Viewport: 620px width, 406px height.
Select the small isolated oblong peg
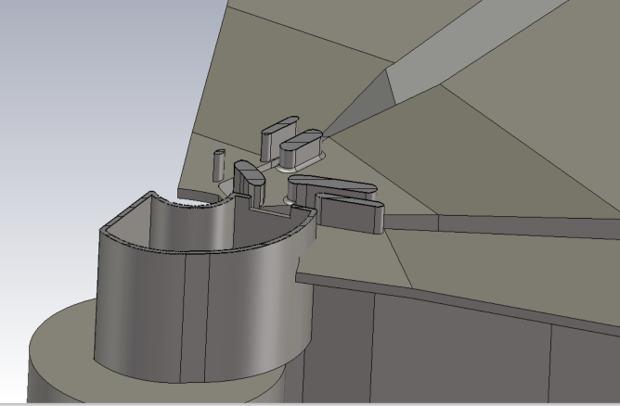coord(219,165)
